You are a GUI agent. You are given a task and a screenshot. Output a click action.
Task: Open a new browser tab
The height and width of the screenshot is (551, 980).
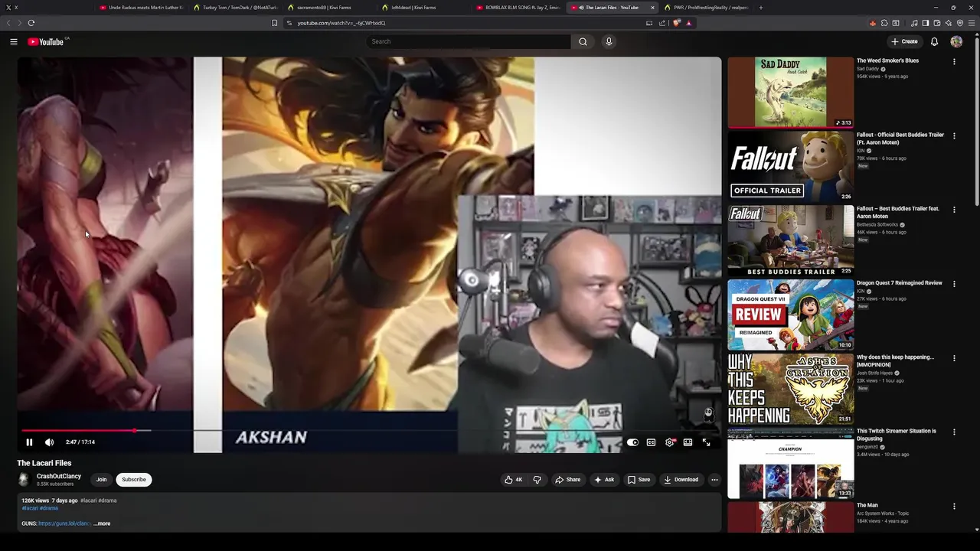[760, 8]
